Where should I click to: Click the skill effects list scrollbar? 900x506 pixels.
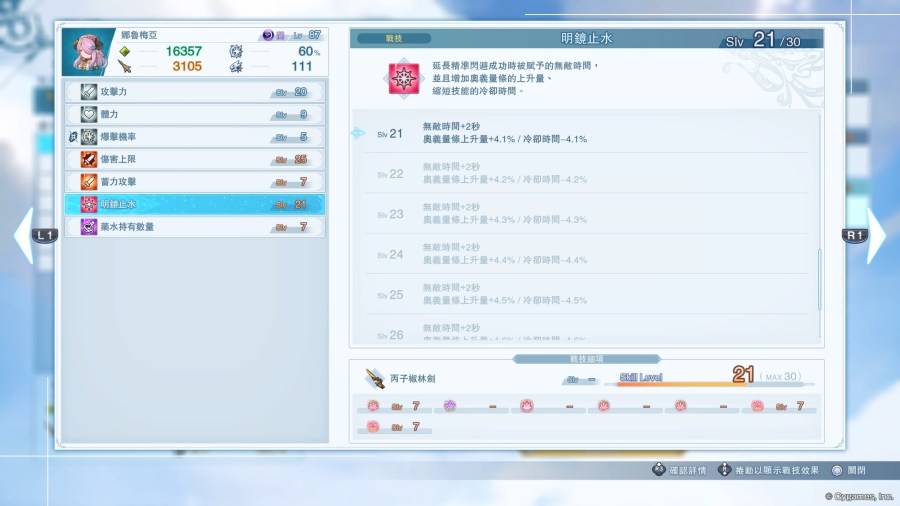coord(819,280)
